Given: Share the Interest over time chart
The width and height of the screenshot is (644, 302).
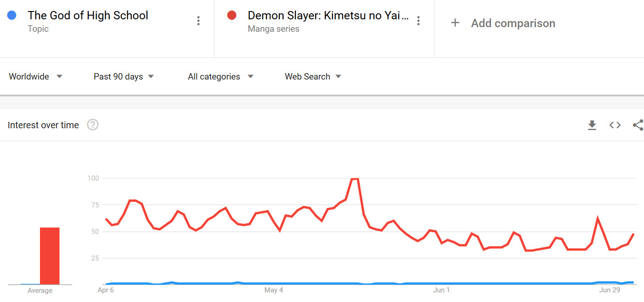Looking at the screenshot, I should 638,125.
